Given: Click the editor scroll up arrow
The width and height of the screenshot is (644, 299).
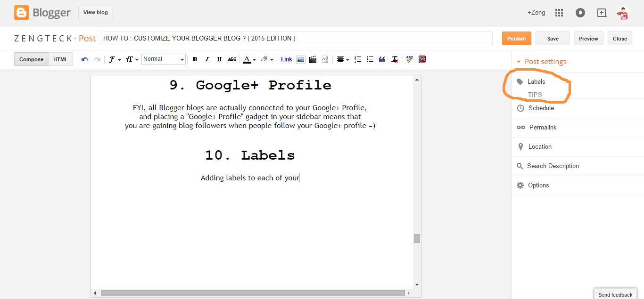Looking at the screenshot, I should (x=417, y=80).
